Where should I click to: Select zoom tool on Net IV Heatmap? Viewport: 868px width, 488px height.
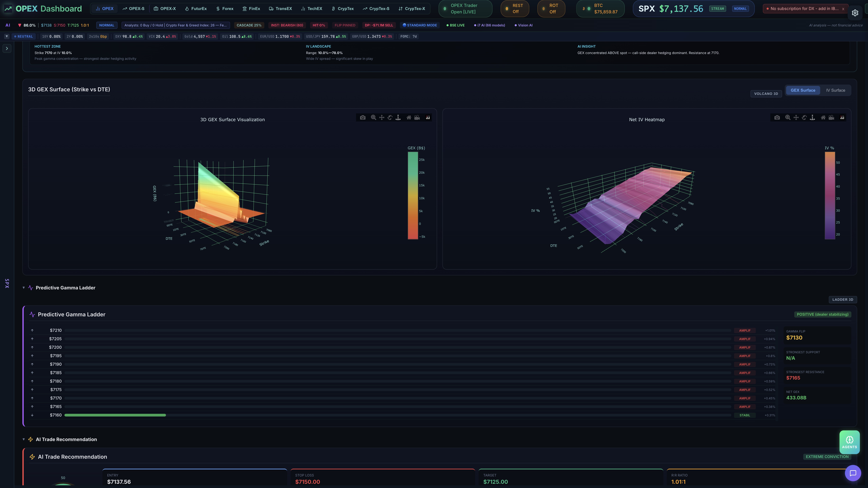[788, 118]
